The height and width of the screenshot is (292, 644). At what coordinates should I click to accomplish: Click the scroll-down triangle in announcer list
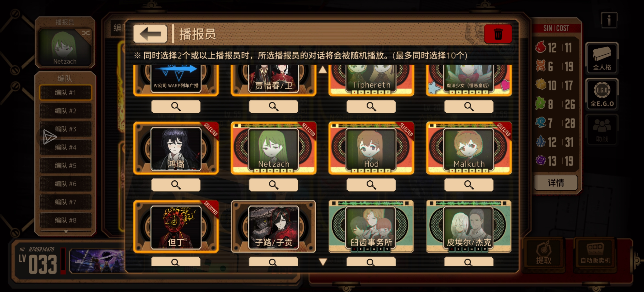(323, 262)
